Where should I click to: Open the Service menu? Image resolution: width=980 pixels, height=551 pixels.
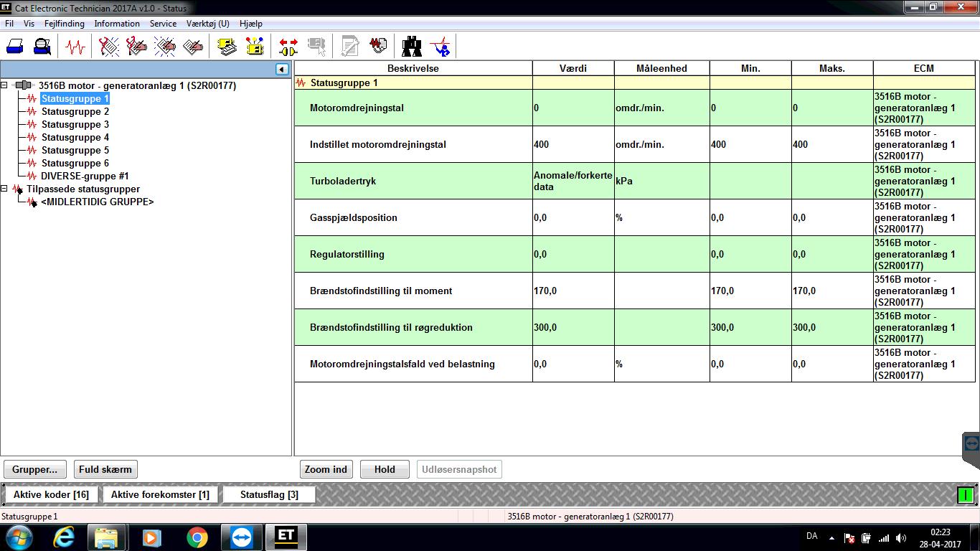(x=163, y=24)
